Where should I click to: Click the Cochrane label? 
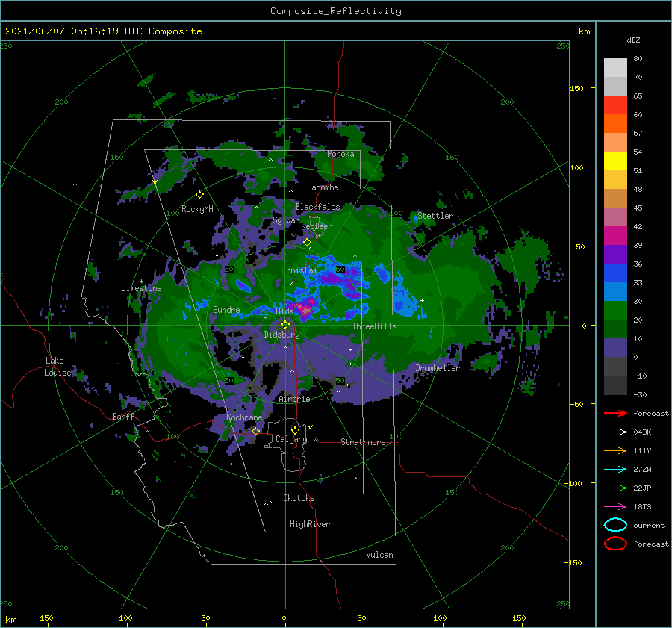pyautogui.click(x=244, y=417)
